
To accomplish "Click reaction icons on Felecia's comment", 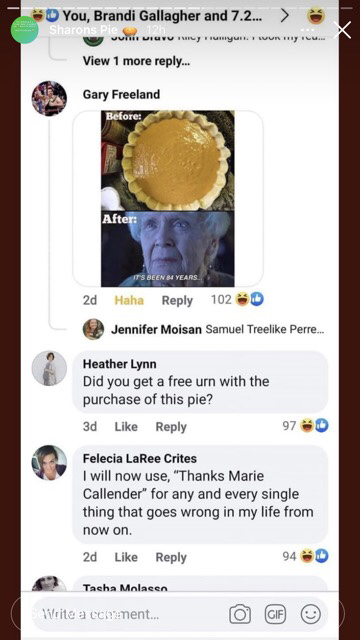I will pos(314,556).
